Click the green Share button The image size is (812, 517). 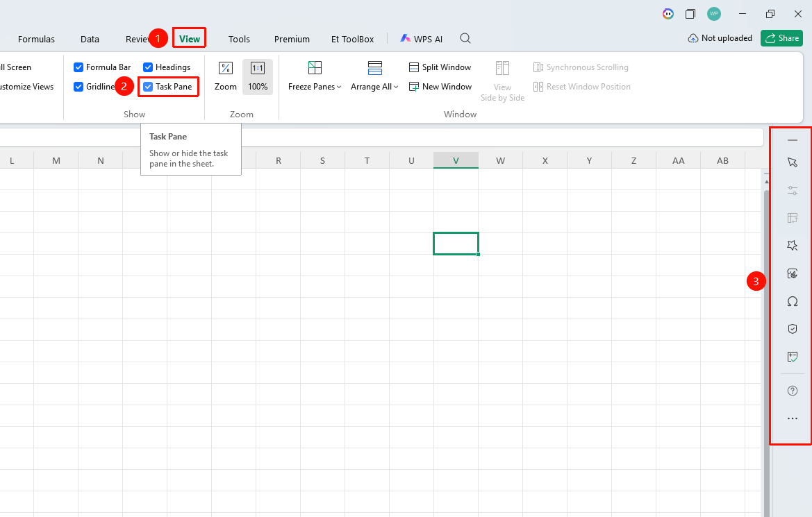pos(782,37)
